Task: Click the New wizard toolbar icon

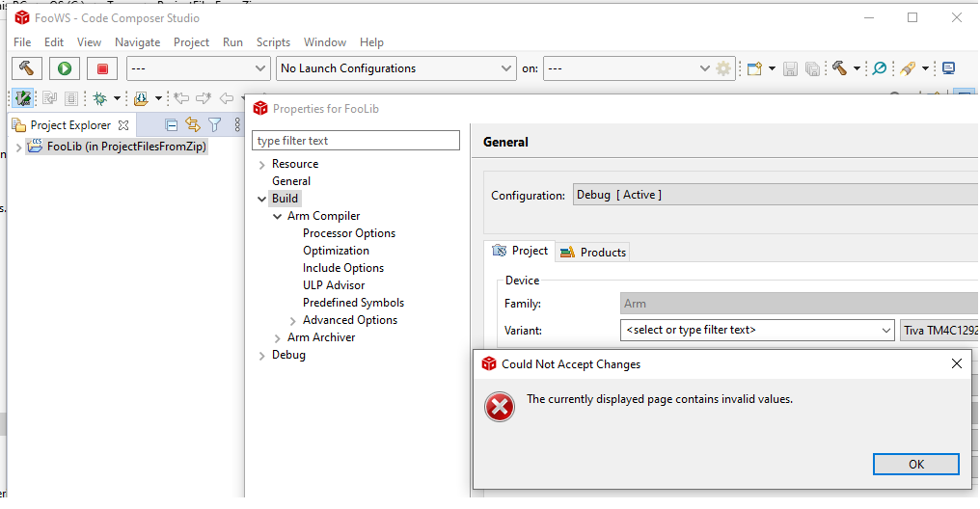Action: pyautogui.click(x=755, y=68)
